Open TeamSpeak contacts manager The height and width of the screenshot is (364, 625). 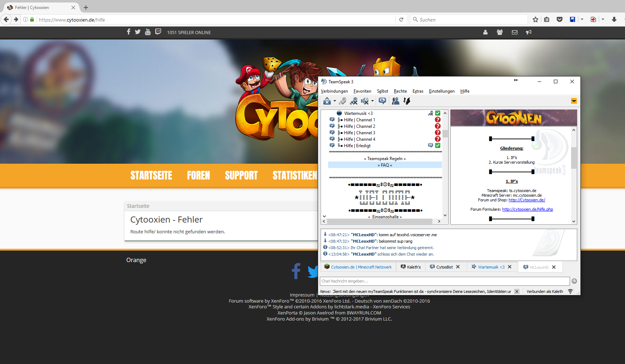[x=396, y=101]
